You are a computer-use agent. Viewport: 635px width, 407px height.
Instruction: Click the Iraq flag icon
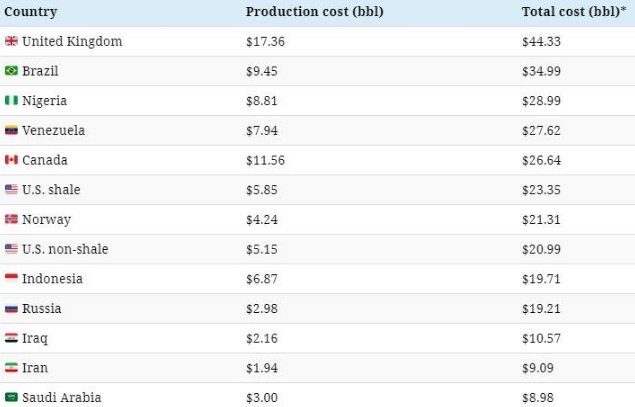11,338
